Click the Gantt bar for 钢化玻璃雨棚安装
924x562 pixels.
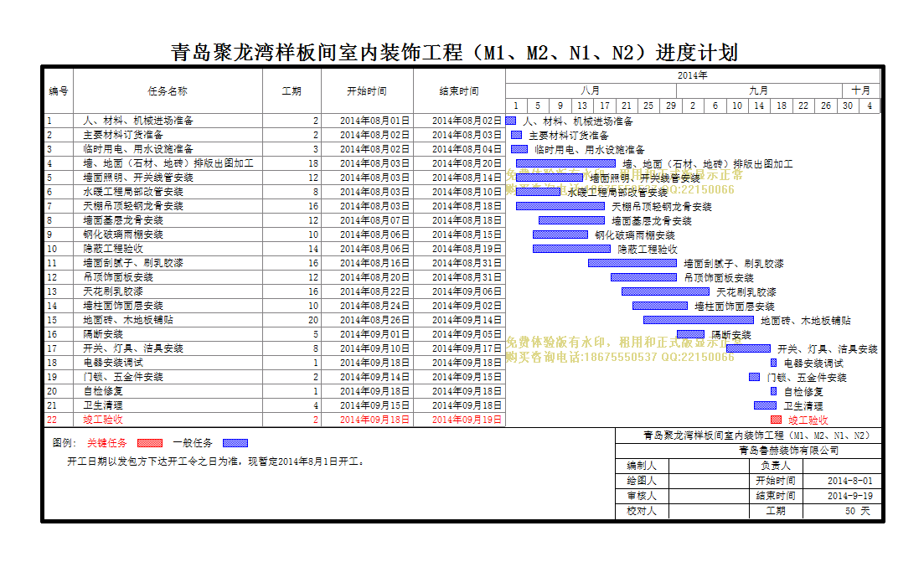click(x=560, y=235)
